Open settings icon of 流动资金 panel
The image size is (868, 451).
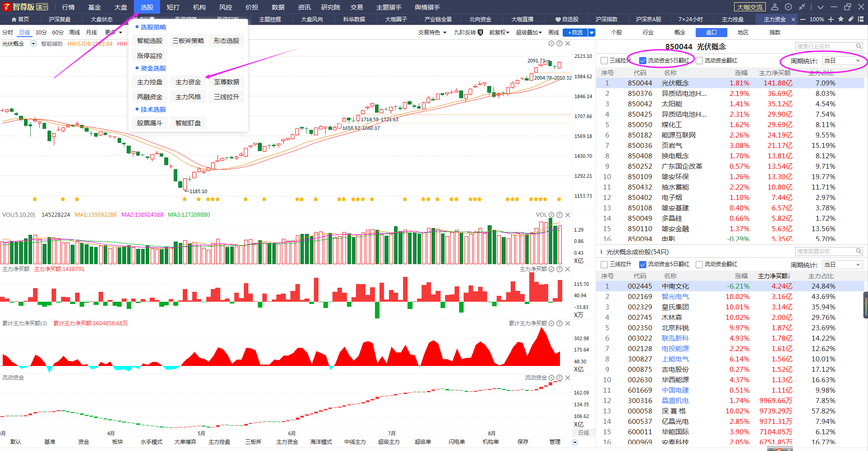(551, 378)
